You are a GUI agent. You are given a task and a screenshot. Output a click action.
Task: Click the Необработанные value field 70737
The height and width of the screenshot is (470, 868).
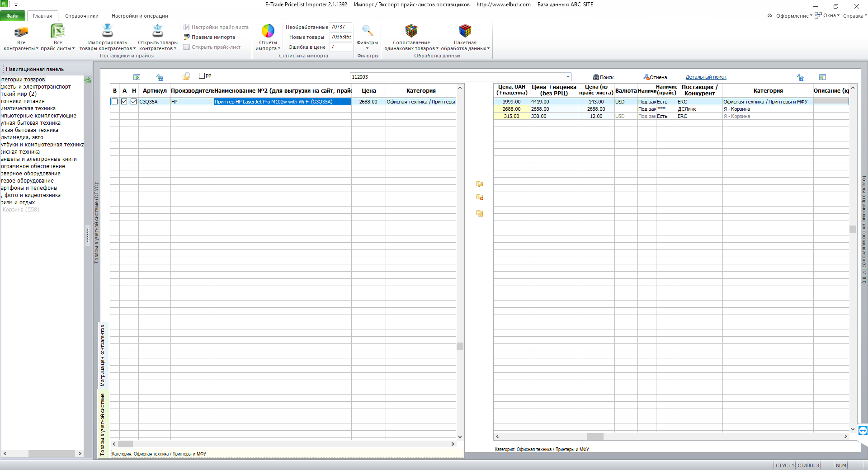341,27
